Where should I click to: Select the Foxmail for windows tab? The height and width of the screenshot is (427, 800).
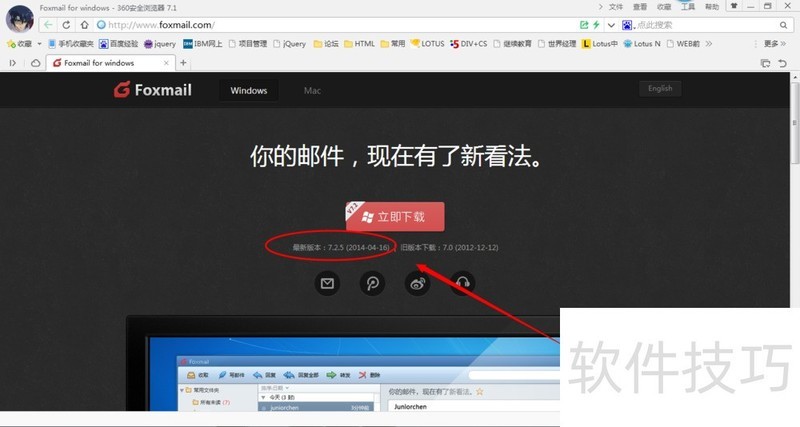pos(111,63)
